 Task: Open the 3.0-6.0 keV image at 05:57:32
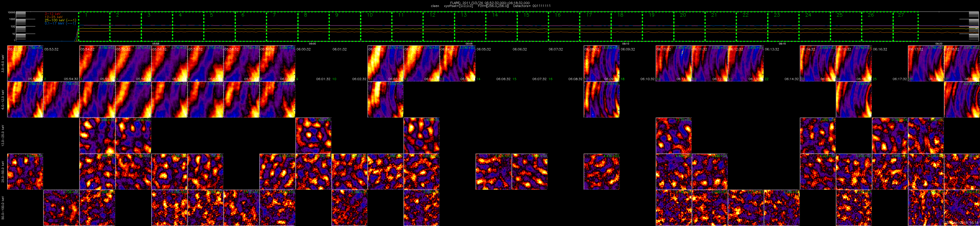[205, 63]
